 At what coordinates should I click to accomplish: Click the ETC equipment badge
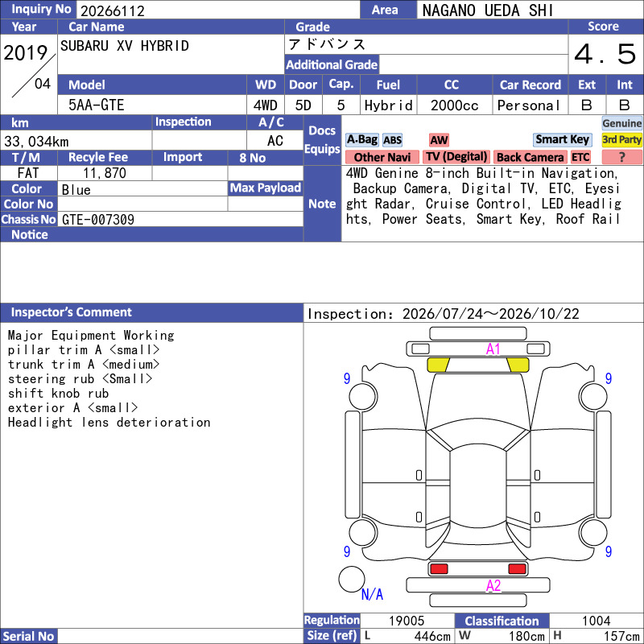[x=580, y=157]
